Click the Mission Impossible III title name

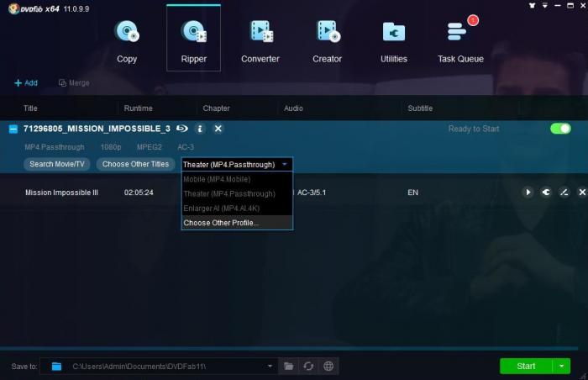[x=61, y=193]
